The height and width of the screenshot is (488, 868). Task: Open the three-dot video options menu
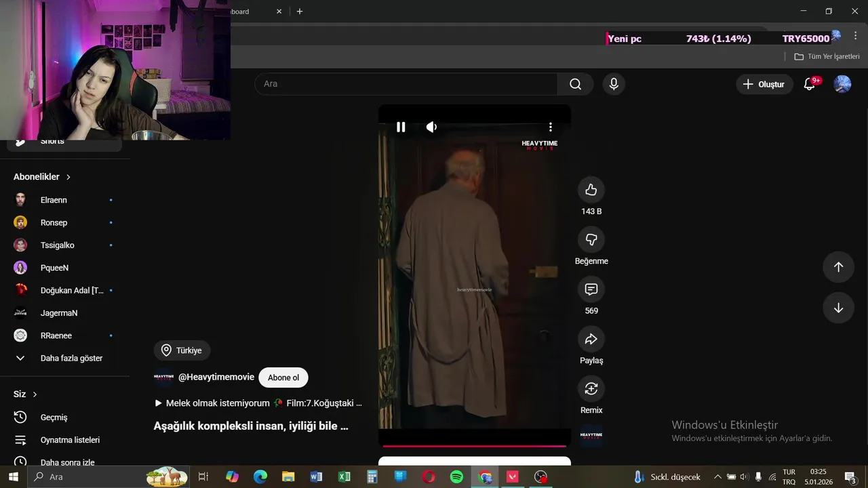pyautogui.click(x=551, y=127)
